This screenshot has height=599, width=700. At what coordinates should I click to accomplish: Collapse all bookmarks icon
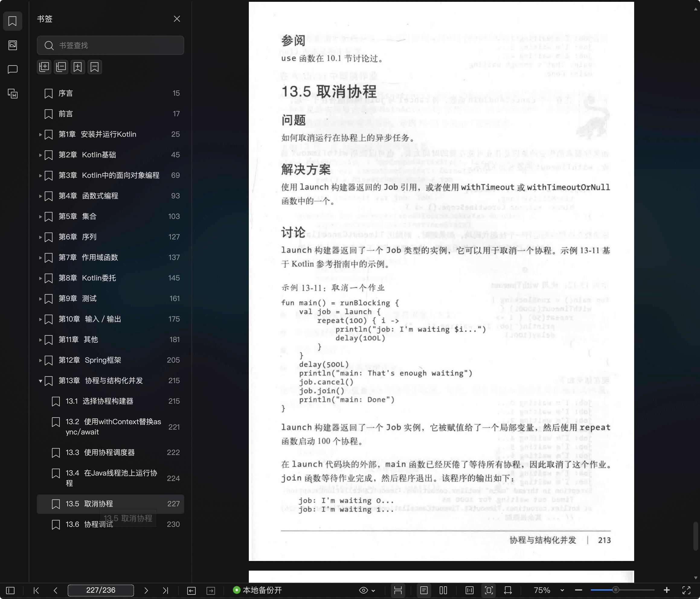pyautogui.click(x=61, y=67)
